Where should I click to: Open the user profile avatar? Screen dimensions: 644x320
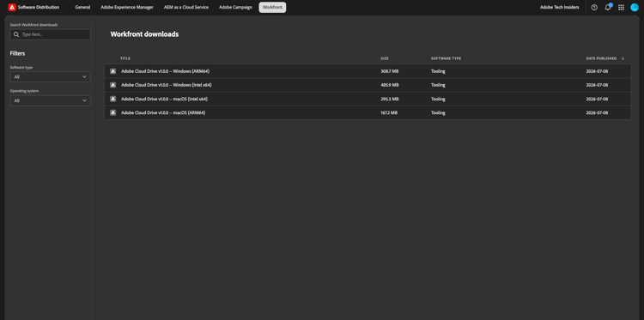coord(635,8)
